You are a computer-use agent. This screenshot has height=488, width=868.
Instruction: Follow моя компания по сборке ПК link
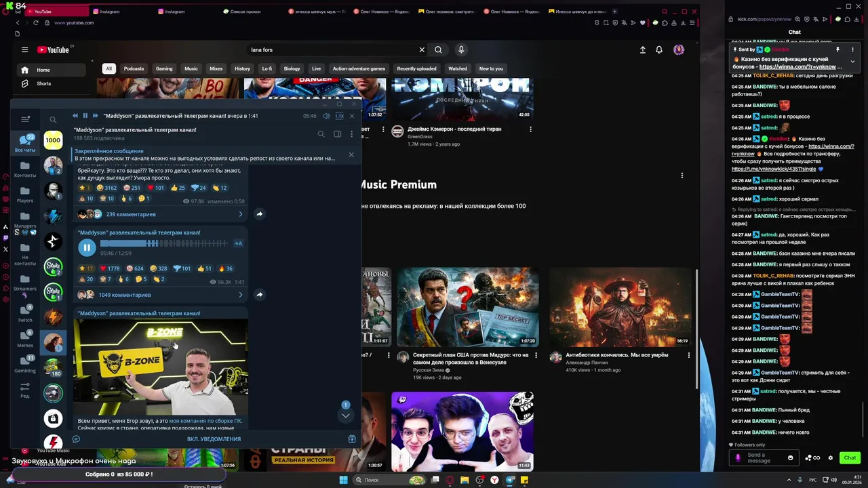[205, 421]
